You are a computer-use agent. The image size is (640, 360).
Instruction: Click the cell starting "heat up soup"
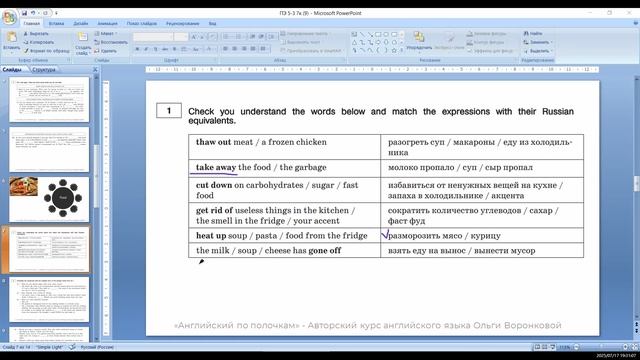(284, 236)
